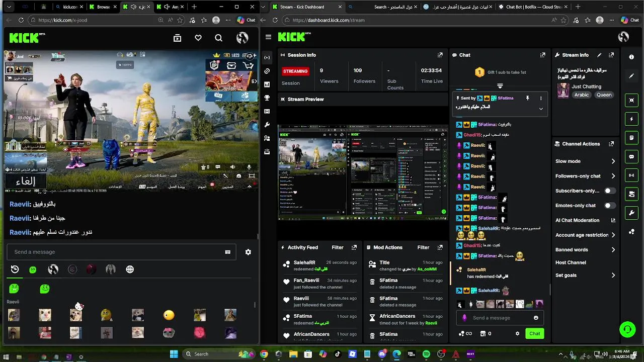This screenshot has width=644, height=362.
Task: Edit stream info with the pencil icon
Action: [x=599, y=55]
